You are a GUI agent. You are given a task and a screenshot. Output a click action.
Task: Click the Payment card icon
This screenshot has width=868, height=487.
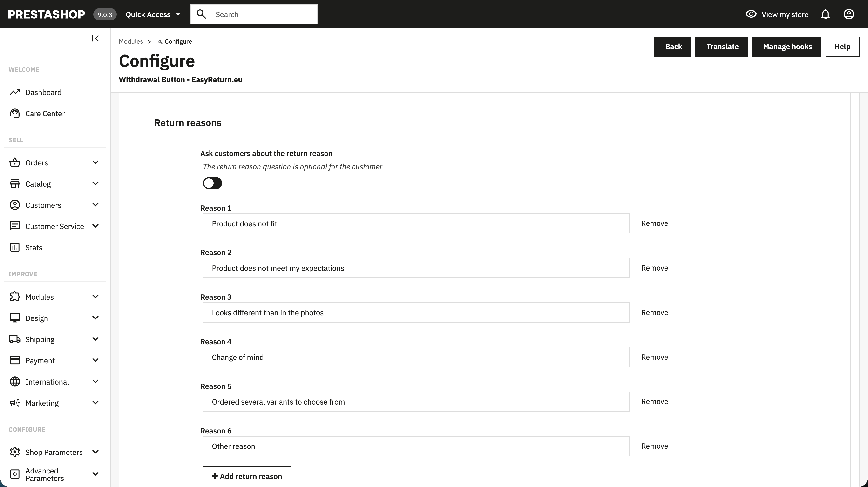point(15,360)
